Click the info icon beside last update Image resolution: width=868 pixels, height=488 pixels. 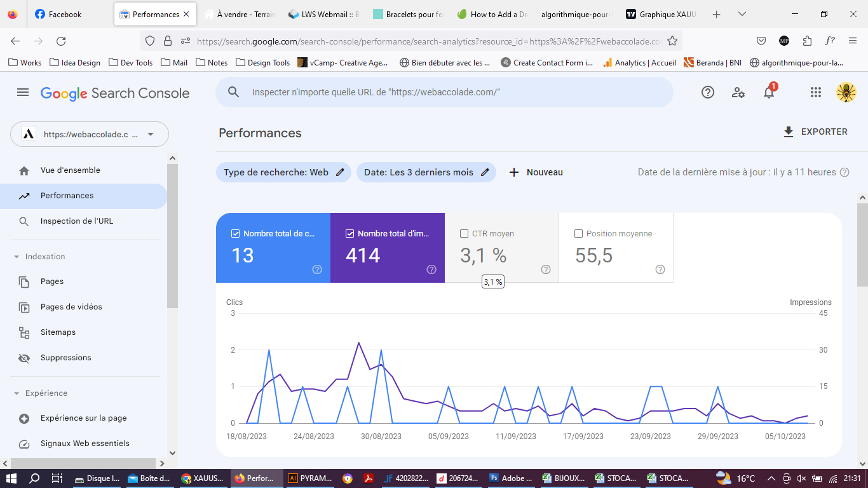pos(844,172)
